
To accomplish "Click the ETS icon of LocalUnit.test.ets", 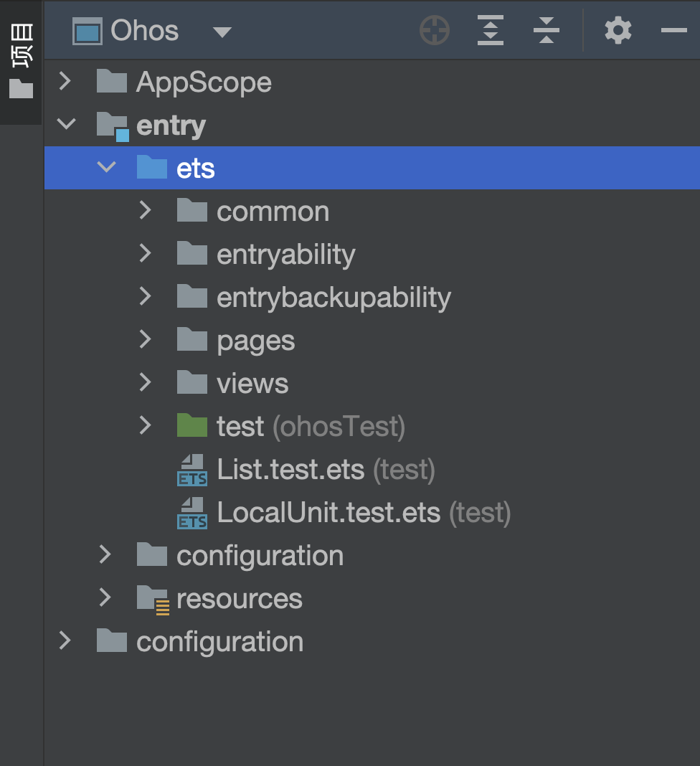I will click(x=192, y=513).
